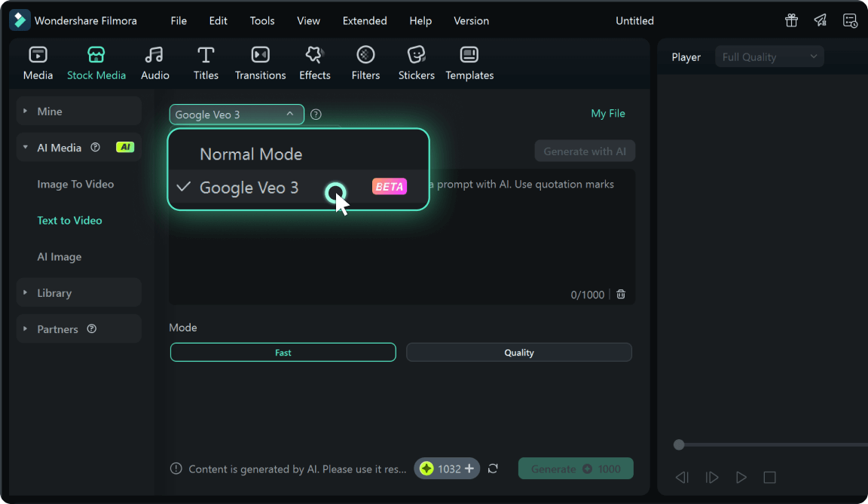Open the Version menu
Screen dimensions: 868x504
tap(471, 20)
